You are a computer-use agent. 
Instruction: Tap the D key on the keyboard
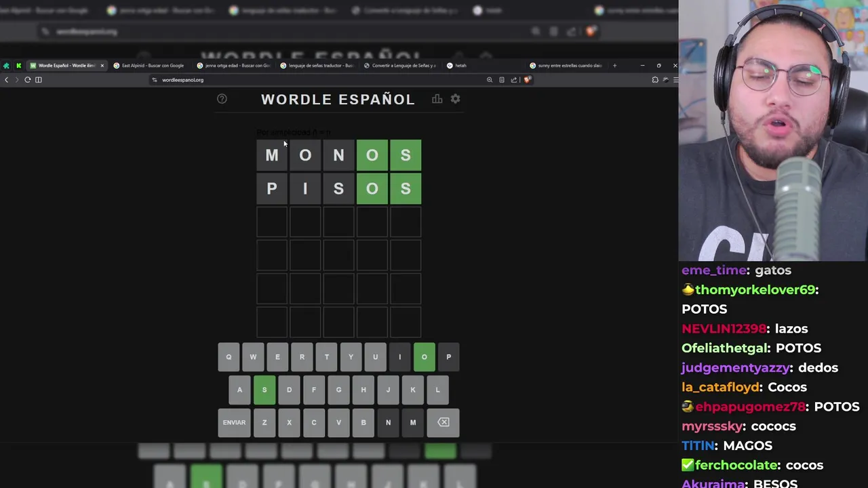tap(289, 390)
